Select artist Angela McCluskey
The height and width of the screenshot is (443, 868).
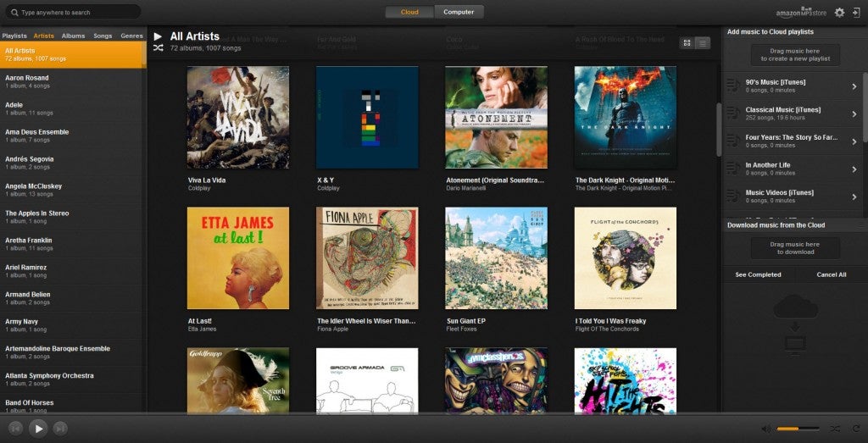pos(72,191)
